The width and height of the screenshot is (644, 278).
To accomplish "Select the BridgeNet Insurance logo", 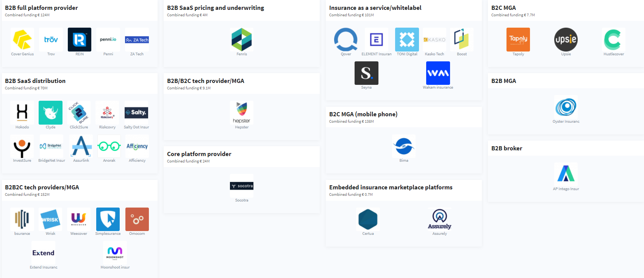I will pyautogui.click(x=52, y=146).
